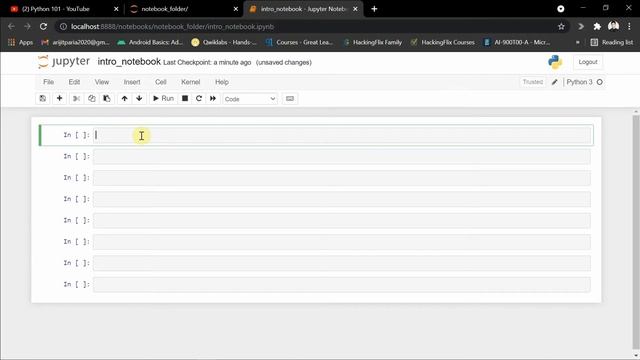The height and width of the screenshot is (360, 640).
Task: Rename the notebook via intro_notebook title
Action: (x=129, y=62)
